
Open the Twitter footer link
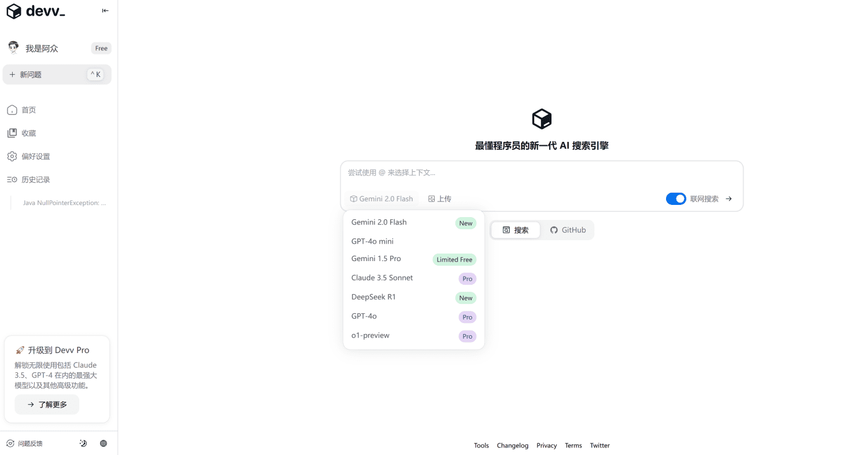pos(600,446)
